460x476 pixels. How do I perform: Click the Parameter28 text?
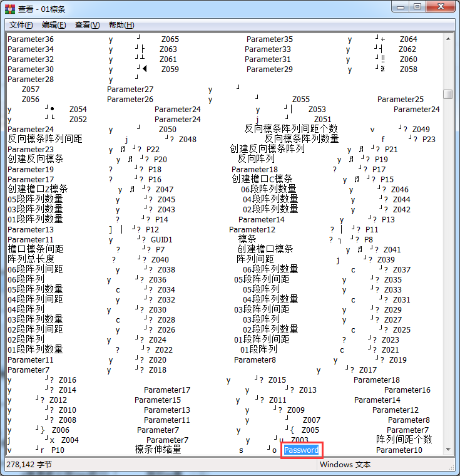[x=31, y=80]
